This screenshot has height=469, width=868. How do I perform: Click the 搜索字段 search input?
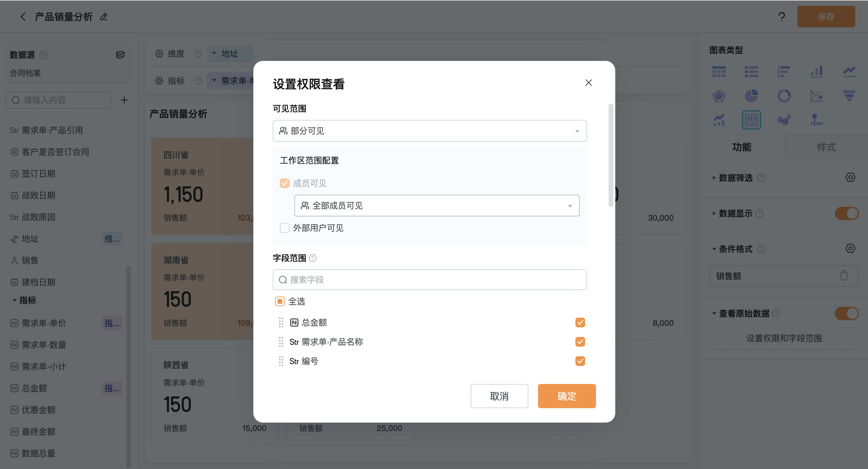pos(429,280)
